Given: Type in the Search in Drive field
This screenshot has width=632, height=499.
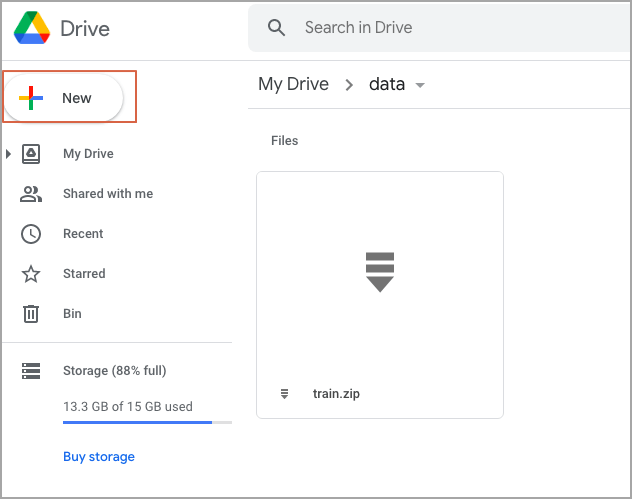Looking at the screenshot, I should [450, 28].
